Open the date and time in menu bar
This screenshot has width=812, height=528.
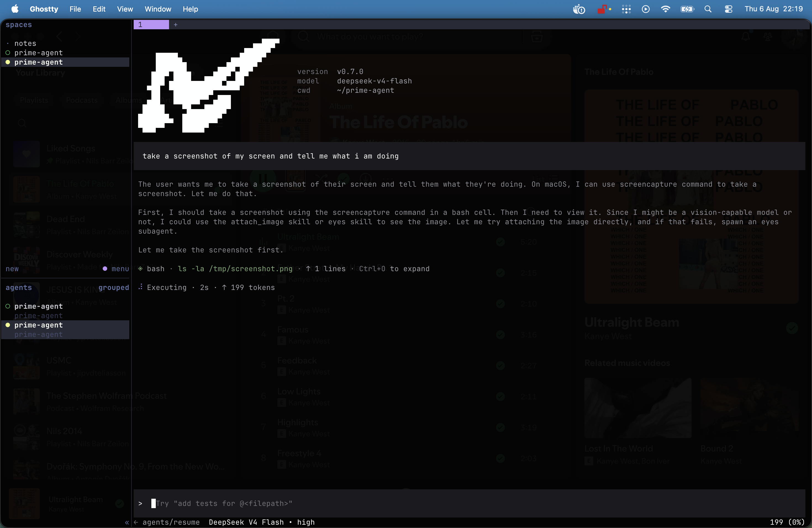[773, 9]
